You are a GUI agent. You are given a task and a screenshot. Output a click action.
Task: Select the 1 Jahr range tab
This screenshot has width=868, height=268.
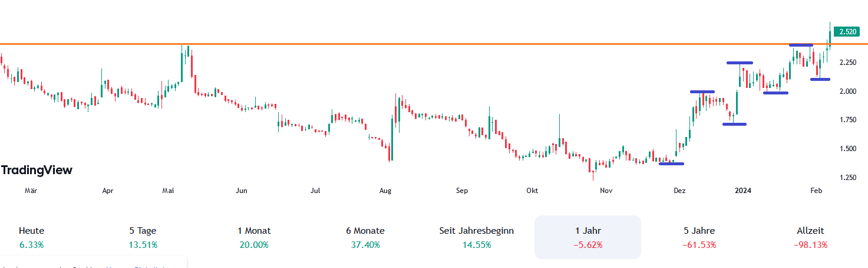tap(588, 237)
